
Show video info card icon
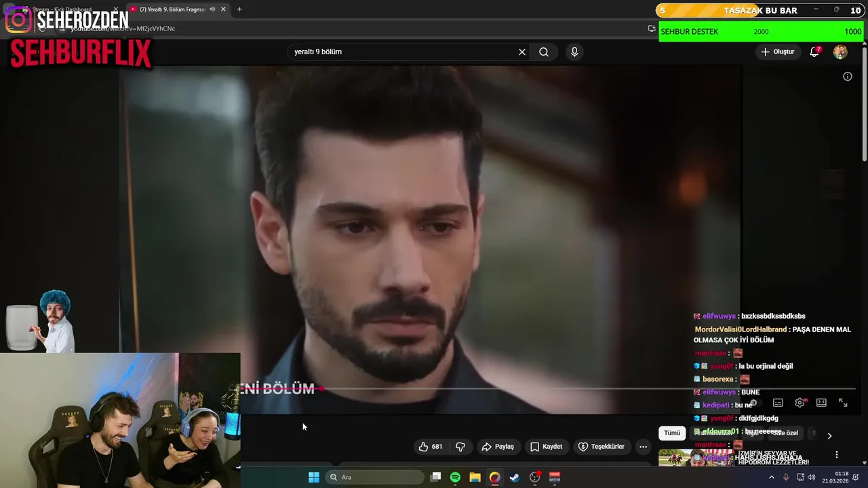coord(848,77)
